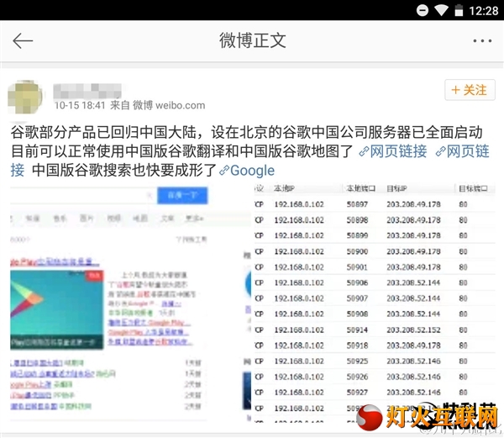Select port cell 50926 in table

click(x=357, y=377)
